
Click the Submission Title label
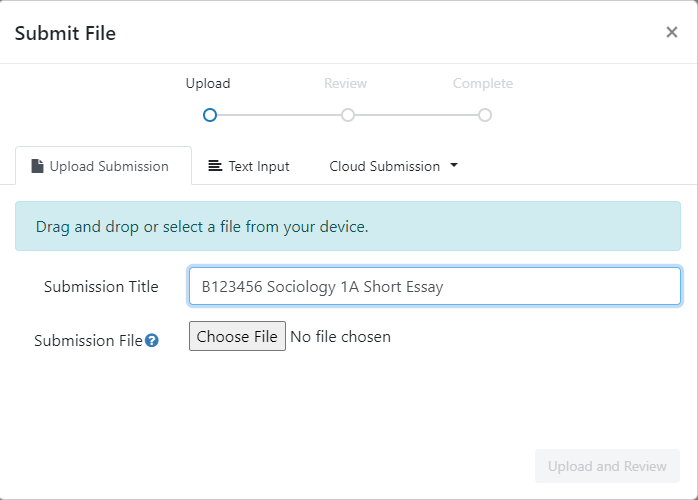(x=101, y=286)
